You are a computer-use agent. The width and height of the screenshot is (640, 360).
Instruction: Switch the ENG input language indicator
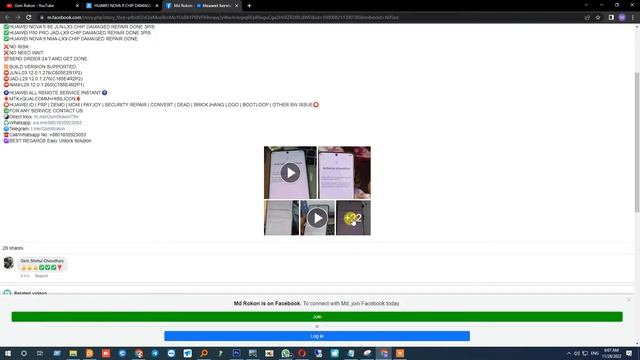(x=595, y=353)
